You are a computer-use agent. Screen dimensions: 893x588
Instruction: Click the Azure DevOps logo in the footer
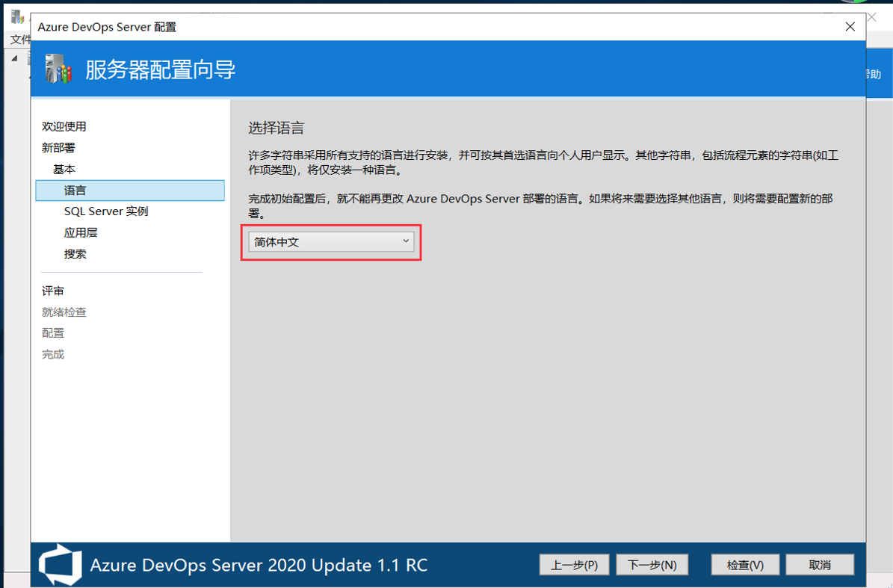[60, 565]
